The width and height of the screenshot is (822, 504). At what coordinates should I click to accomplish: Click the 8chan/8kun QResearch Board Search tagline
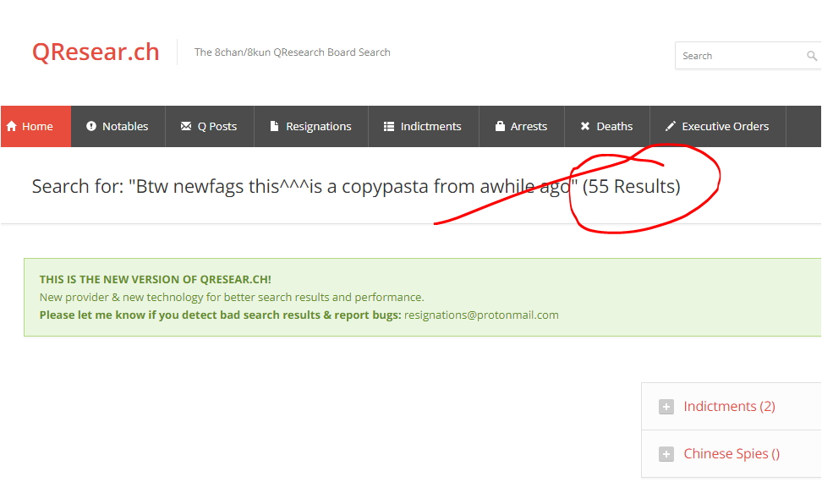(x=293, y=52)
